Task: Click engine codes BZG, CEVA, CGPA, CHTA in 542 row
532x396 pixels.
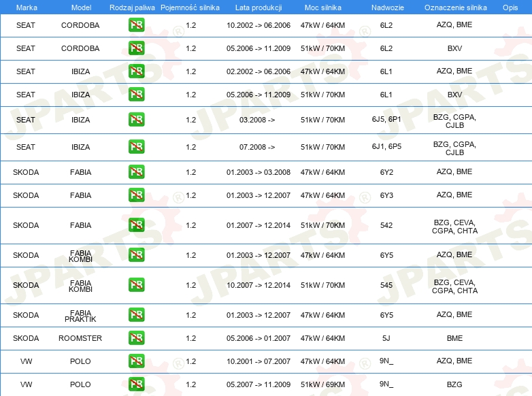Action: pos(454,227)
